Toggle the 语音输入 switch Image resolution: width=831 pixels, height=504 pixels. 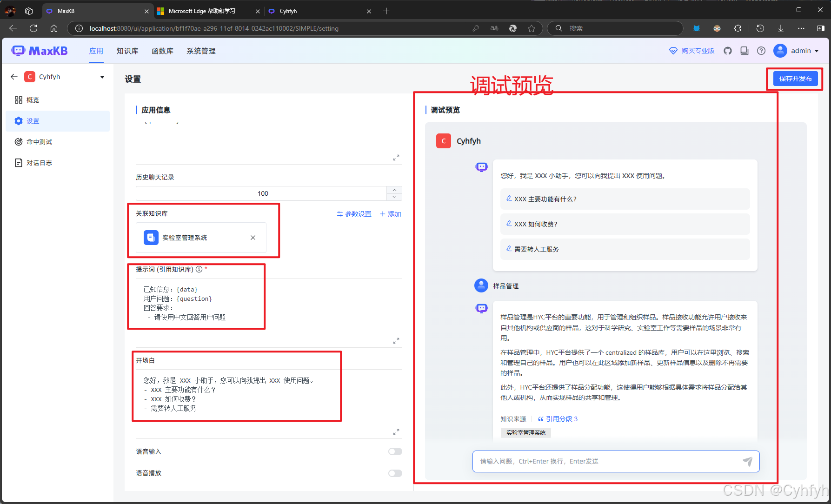tap(395, 451)
